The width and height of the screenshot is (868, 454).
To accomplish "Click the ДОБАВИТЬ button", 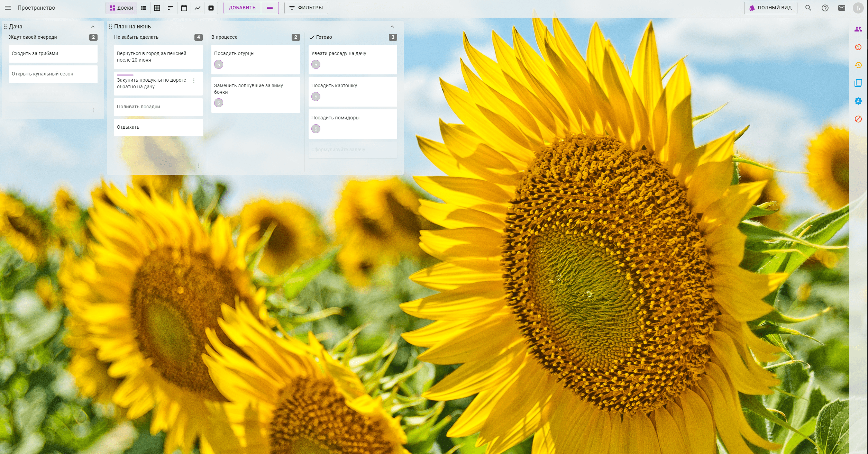I will tap(242, 8).
